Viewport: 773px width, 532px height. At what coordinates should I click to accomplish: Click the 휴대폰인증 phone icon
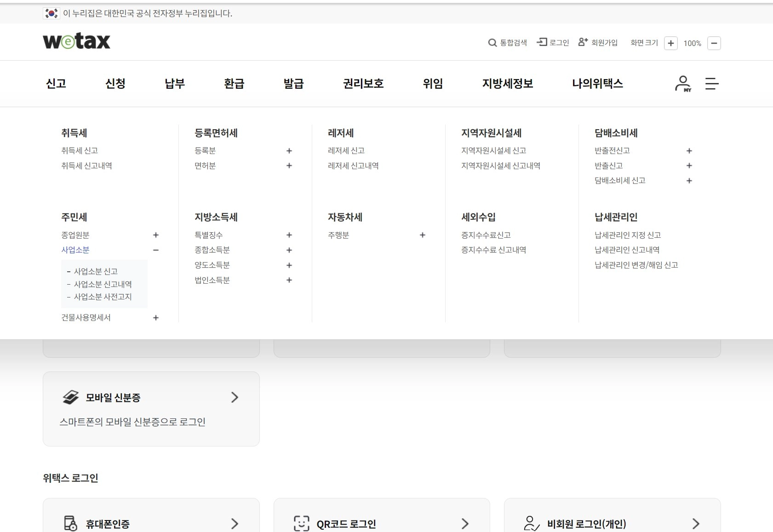click(x=70, y=523)
